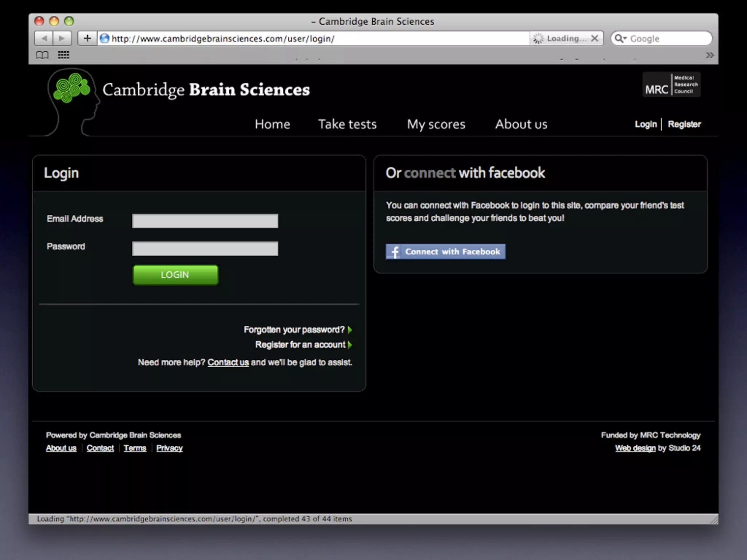747x560 pixels.
Task: Click the MRC Medical Research Council logo
Action: click(x=671, y=85)
